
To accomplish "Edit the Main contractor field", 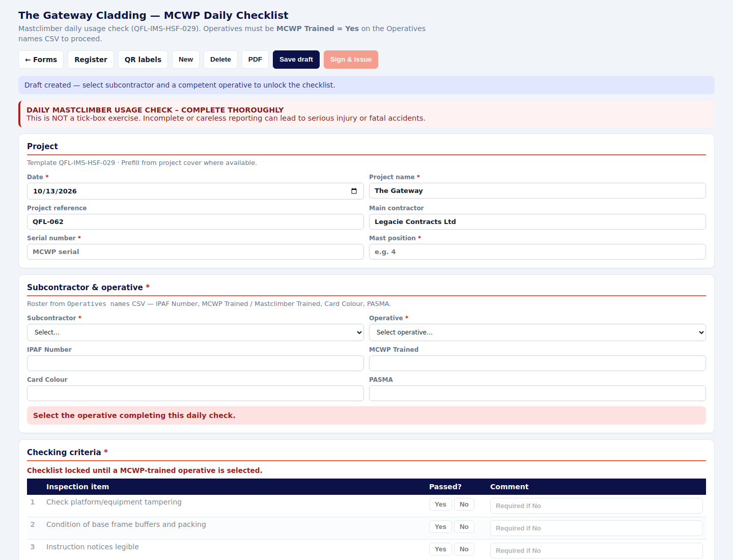I will click(x=538, y=222).
